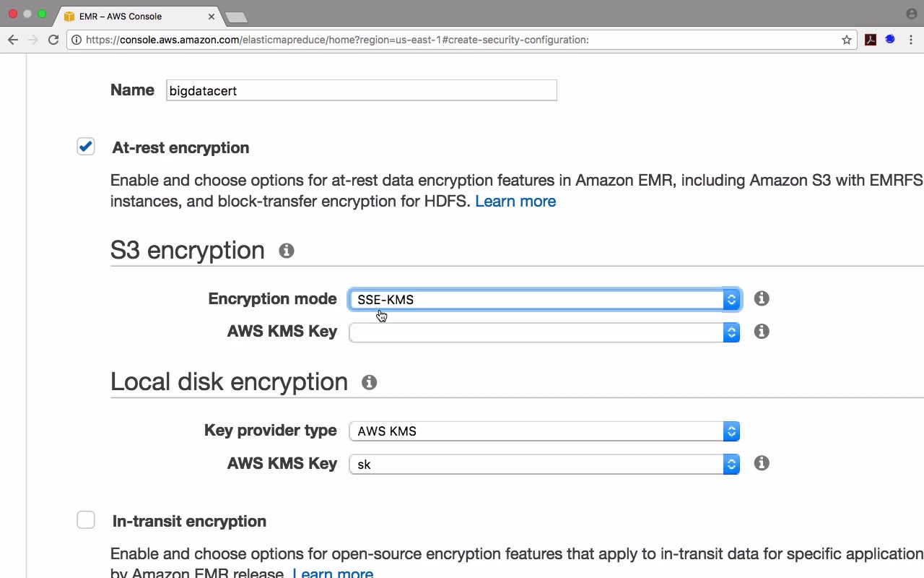Open the local disk AWS KMS Key dropdown
This screenshot has height=578, width=924.
coord(544,464)
